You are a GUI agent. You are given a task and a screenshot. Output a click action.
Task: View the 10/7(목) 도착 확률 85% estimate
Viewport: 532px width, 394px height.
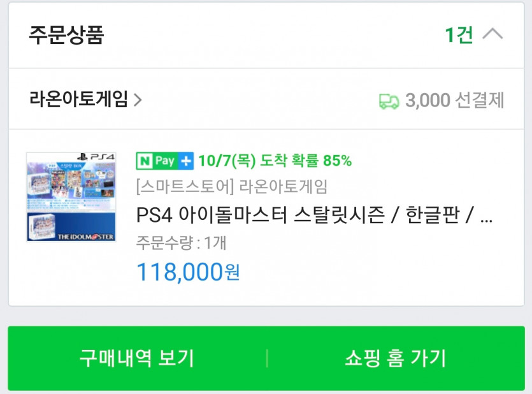tap(275, 161)
